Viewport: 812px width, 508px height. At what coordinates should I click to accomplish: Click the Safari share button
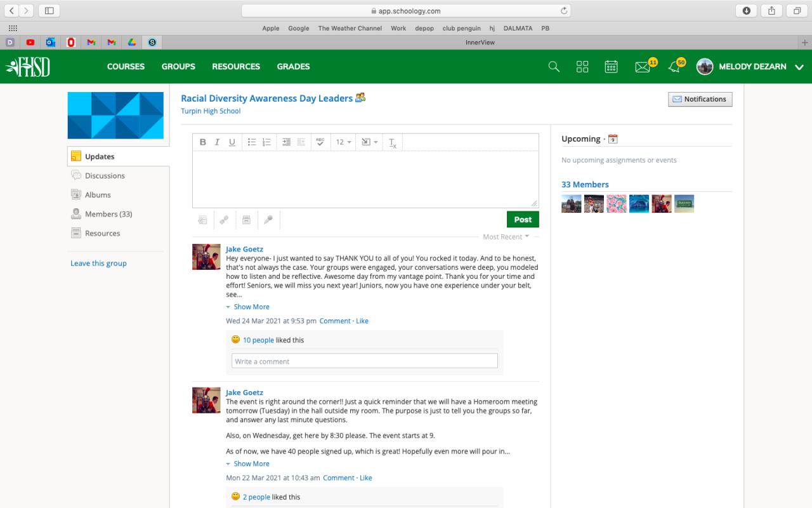point(772,11)
